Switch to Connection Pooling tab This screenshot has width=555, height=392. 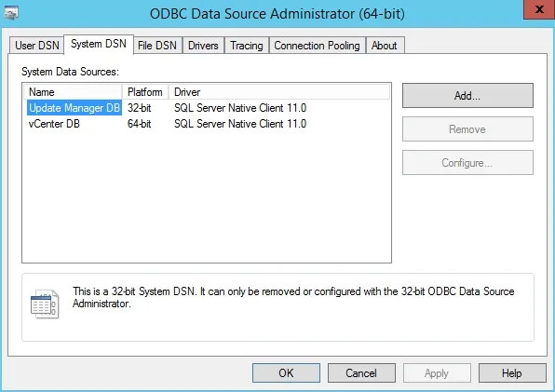tap(318, 46)
